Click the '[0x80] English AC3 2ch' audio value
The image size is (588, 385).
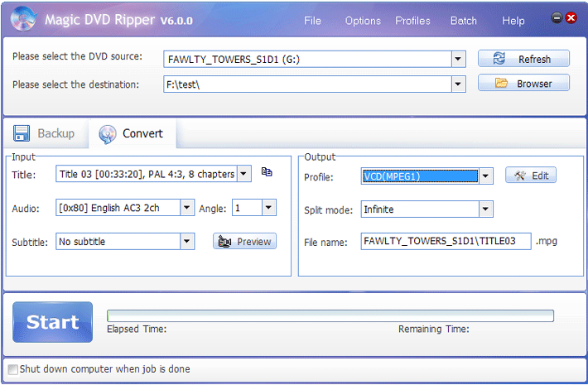click(109, 208)
